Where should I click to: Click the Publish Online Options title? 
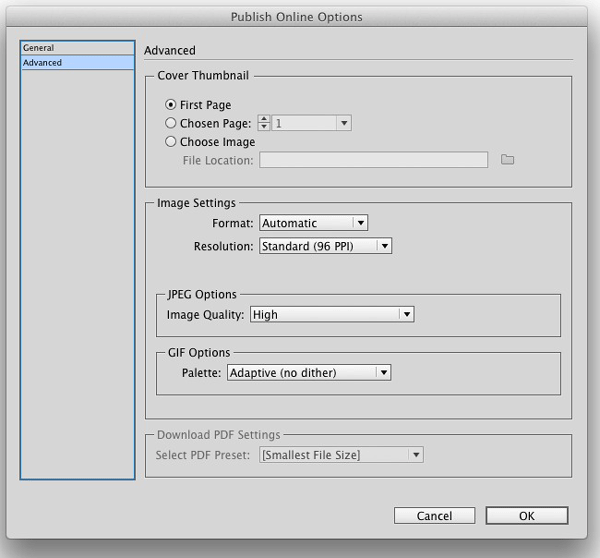click(x=297, y=17)
